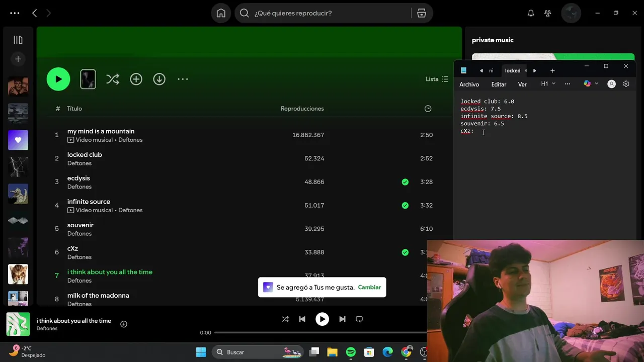644x362 pixels.
Task: Expand the H1 heading dropdown in Notepad
Action: click(x=548, y=84)
